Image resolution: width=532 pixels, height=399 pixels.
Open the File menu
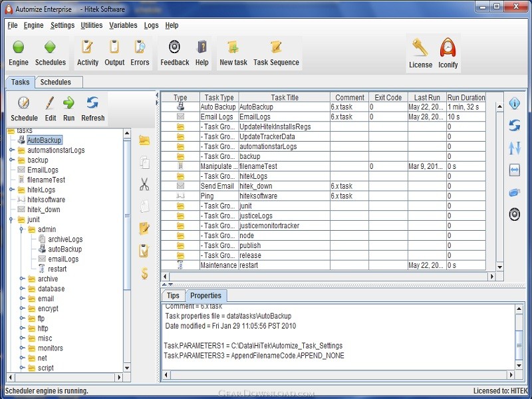coord(13,25)
